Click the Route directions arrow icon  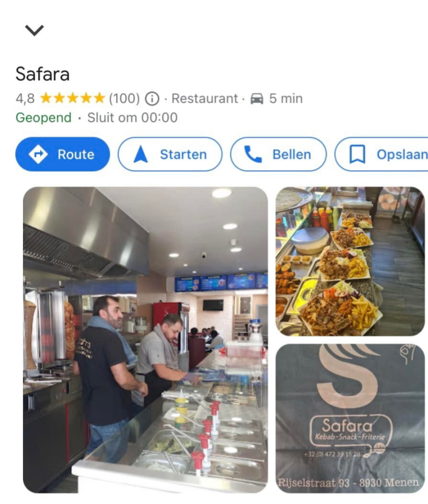(38, 154)
